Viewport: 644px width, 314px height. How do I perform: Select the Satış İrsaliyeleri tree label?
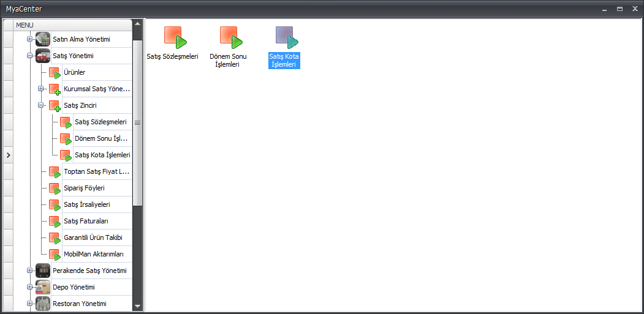tap(87, 205)
